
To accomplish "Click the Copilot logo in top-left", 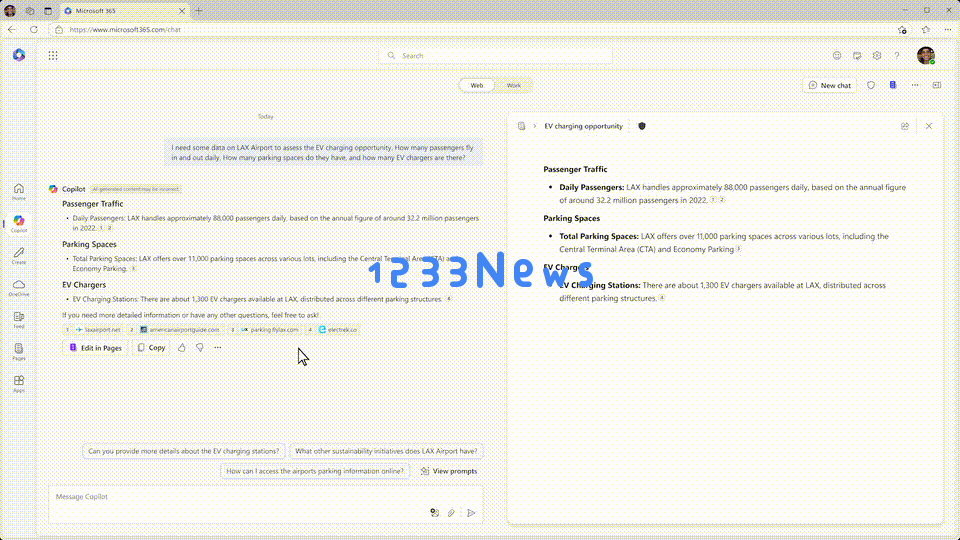I will point(19,55).
